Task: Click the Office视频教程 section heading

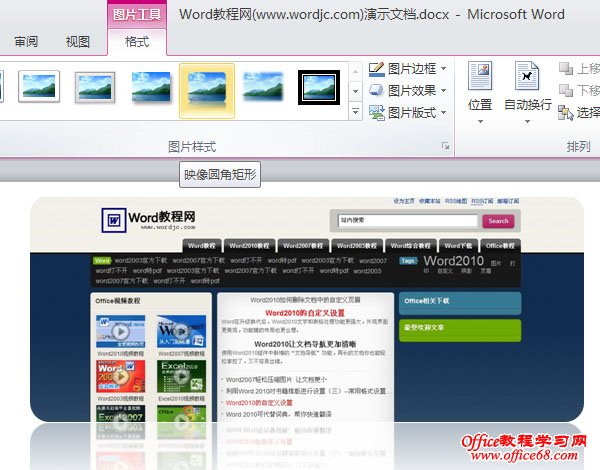Action: coord(118,301)
